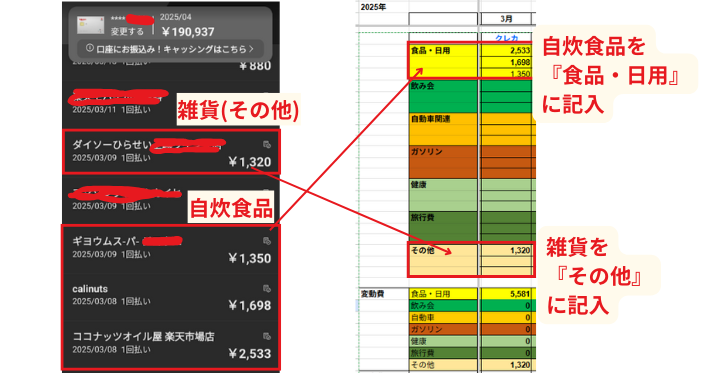The height and width of the screenshot is (373, 714).
Task: Select the その他 cell containing 1,320
Action: click(506, 250)
